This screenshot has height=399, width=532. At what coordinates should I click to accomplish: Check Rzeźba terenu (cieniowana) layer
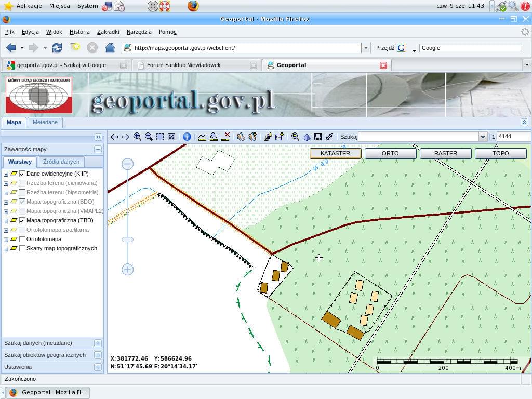22,183
